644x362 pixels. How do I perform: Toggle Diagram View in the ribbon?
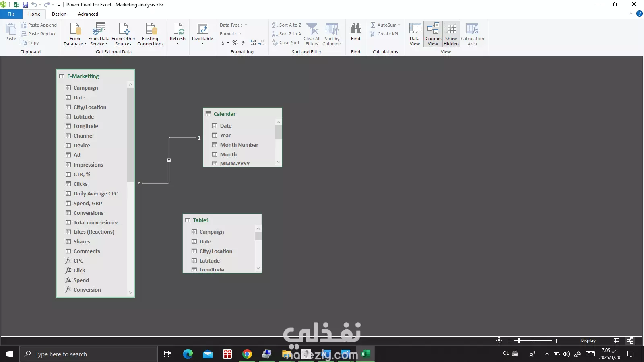(433, 34)
